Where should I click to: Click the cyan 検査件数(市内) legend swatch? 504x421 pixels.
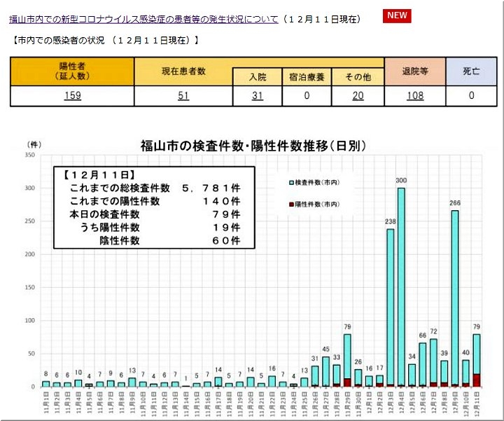point(290,182)
